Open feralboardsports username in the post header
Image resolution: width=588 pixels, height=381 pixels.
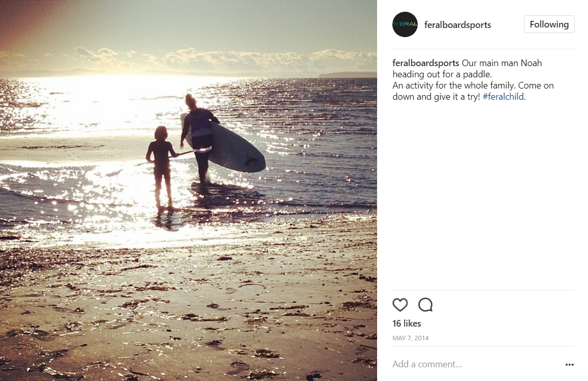(457, 25)
